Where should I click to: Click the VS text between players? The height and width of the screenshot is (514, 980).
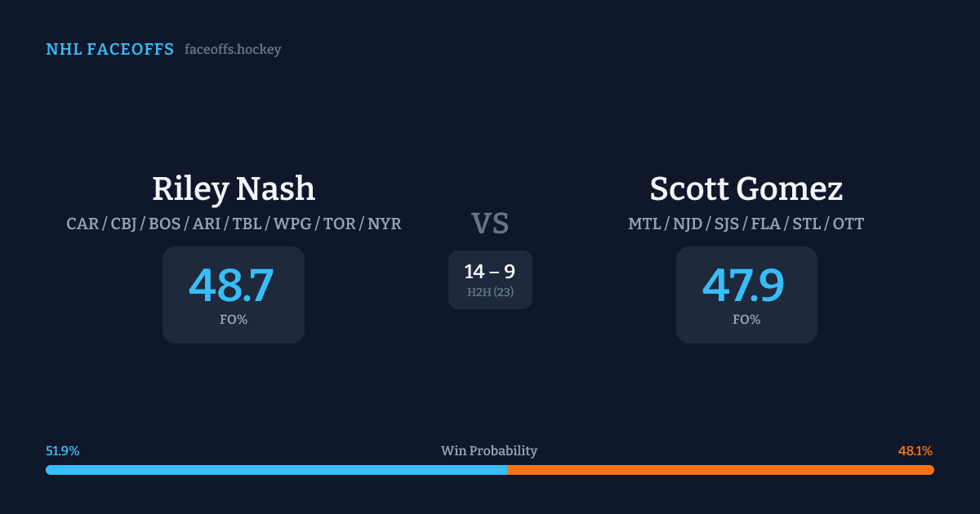pos(490,224)
